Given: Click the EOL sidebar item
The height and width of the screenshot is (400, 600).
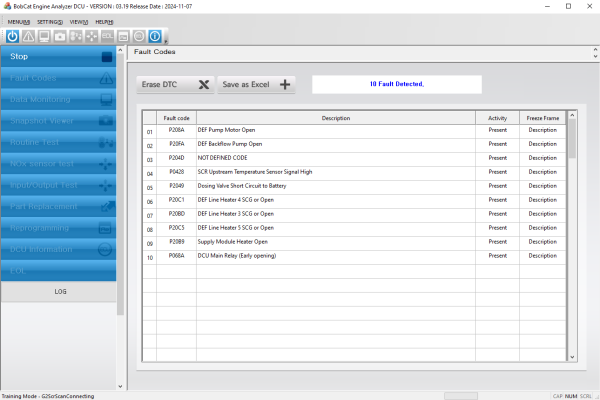Looking at the screenshot, I should tap(58, 271).
